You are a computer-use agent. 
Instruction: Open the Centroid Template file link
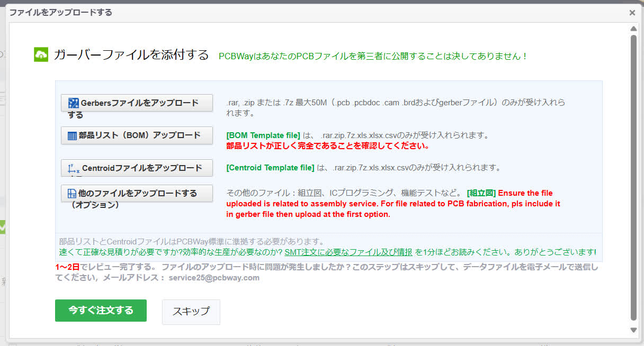tap(270, 168)
